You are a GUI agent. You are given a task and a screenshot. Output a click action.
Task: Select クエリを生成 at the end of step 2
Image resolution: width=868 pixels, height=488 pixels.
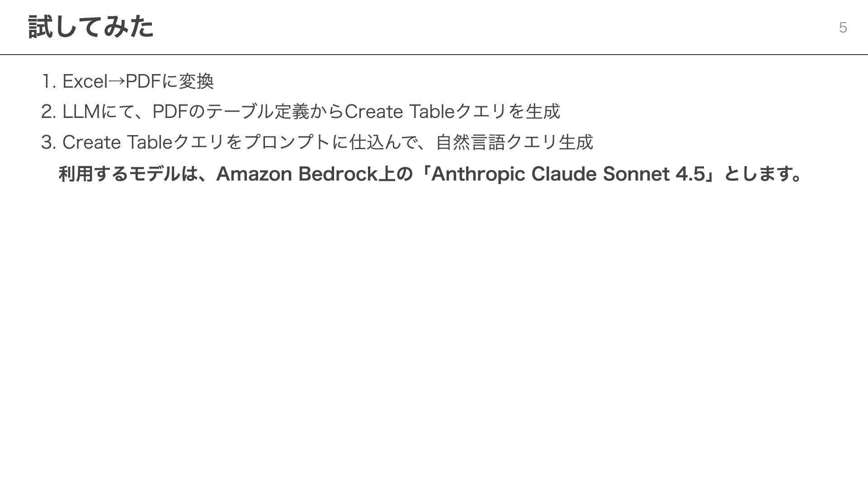(508, 112)
